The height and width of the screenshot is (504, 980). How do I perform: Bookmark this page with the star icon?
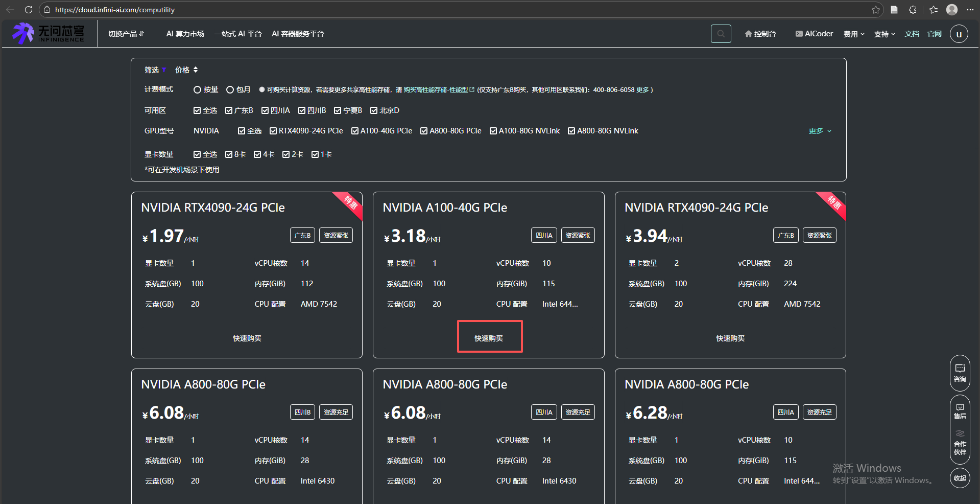coord(875,10)
